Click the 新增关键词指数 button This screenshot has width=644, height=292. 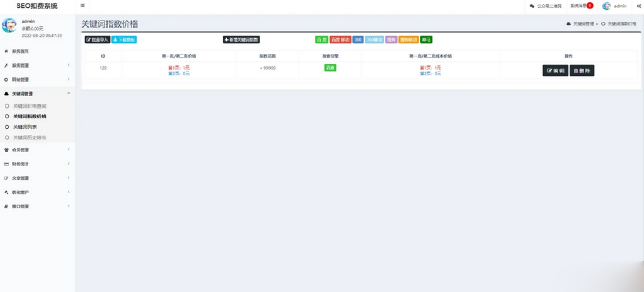click(x=242, y=39)
